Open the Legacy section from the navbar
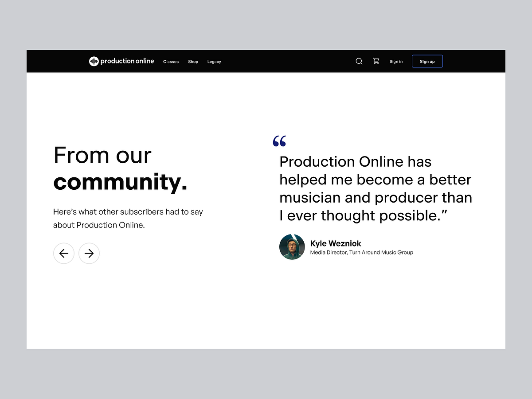The width and height of the screenshot is (532, 399). click(214, 62)
